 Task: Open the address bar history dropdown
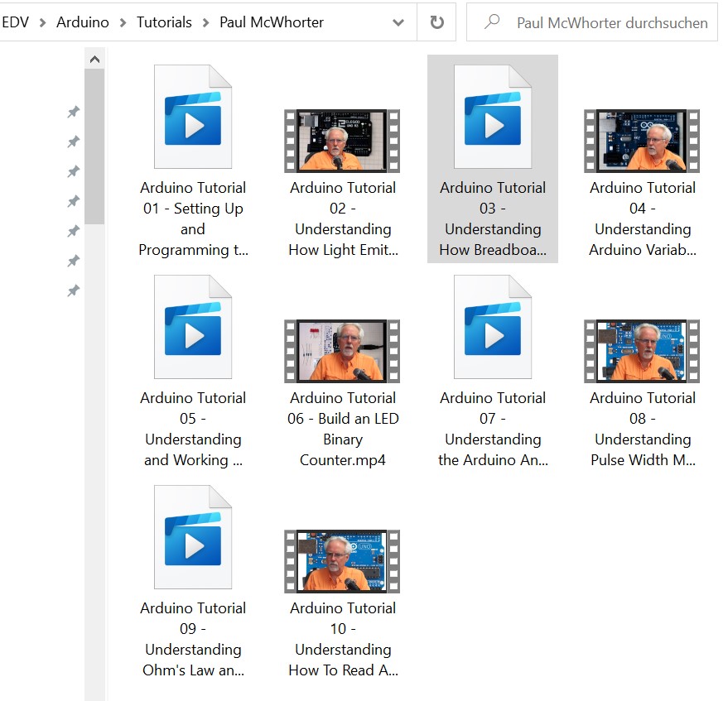tap(398, 22)
